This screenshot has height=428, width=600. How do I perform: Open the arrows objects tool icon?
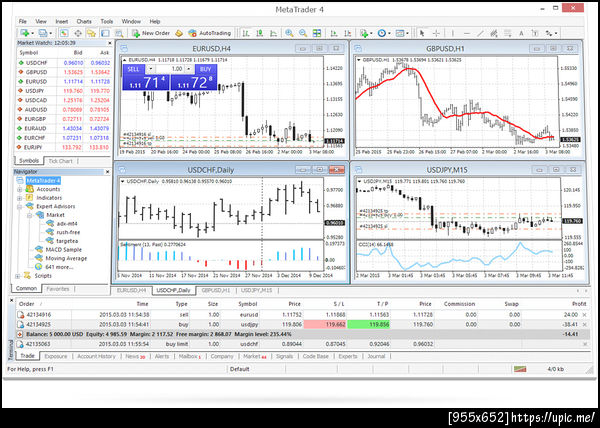[x=549, y=33]
